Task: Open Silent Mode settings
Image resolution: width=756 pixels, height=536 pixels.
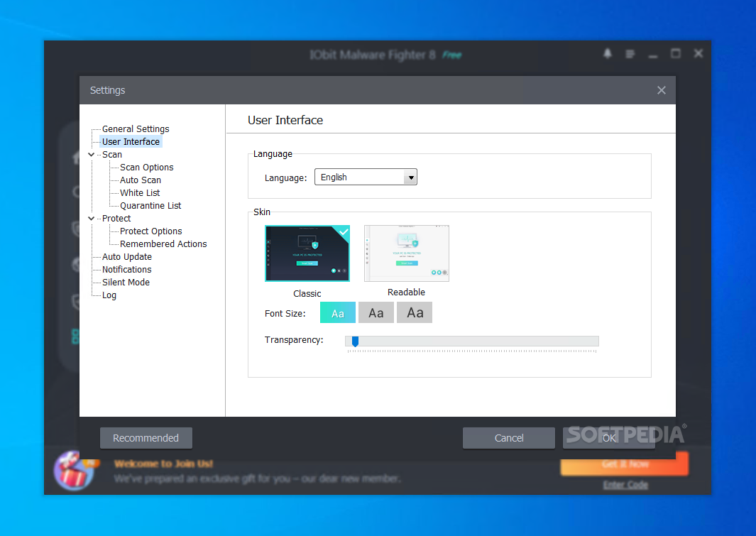Action: pos(126,283)
